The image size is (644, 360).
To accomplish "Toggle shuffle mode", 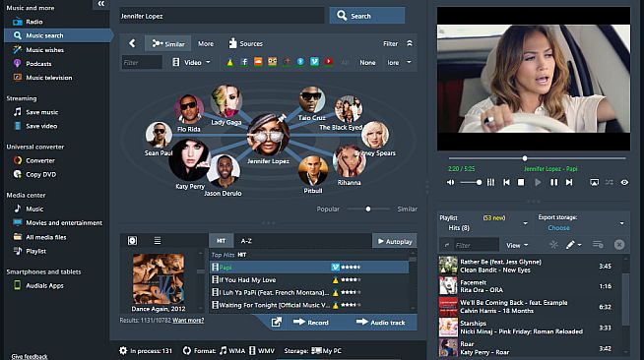I will point(610,183).
